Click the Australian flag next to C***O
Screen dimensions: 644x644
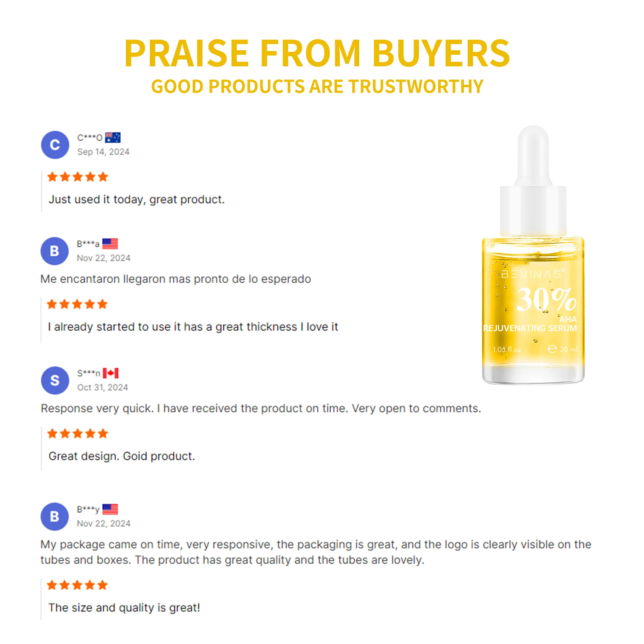(x=113, y=137)
